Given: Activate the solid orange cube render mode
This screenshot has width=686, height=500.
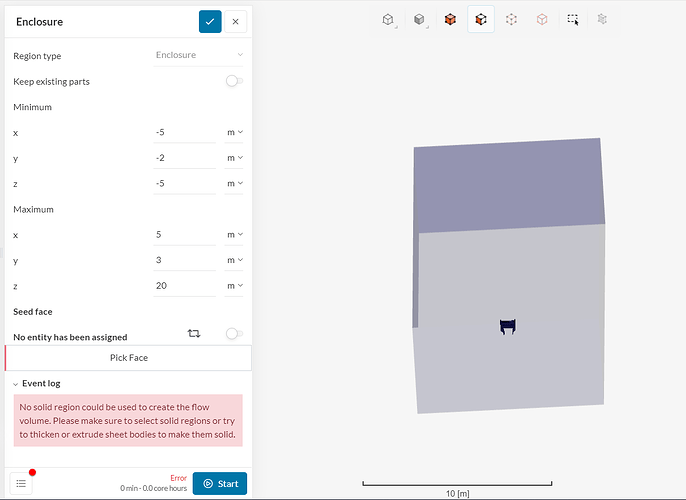Looking at the screenshot, I should (450, 19).
